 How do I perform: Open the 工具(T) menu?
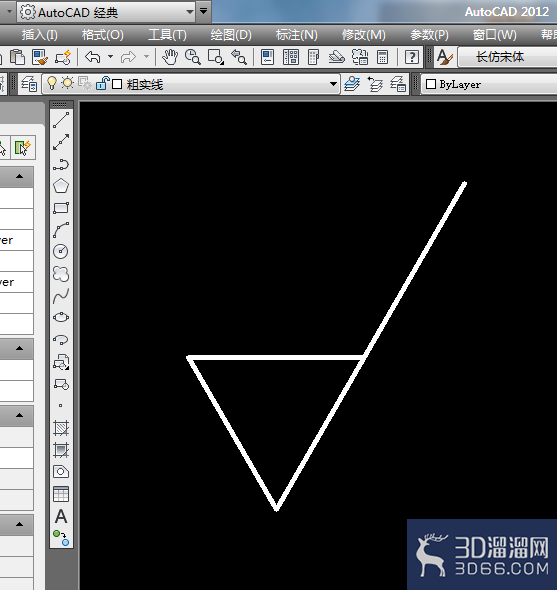pyautogui.click(x=167, y=35)
